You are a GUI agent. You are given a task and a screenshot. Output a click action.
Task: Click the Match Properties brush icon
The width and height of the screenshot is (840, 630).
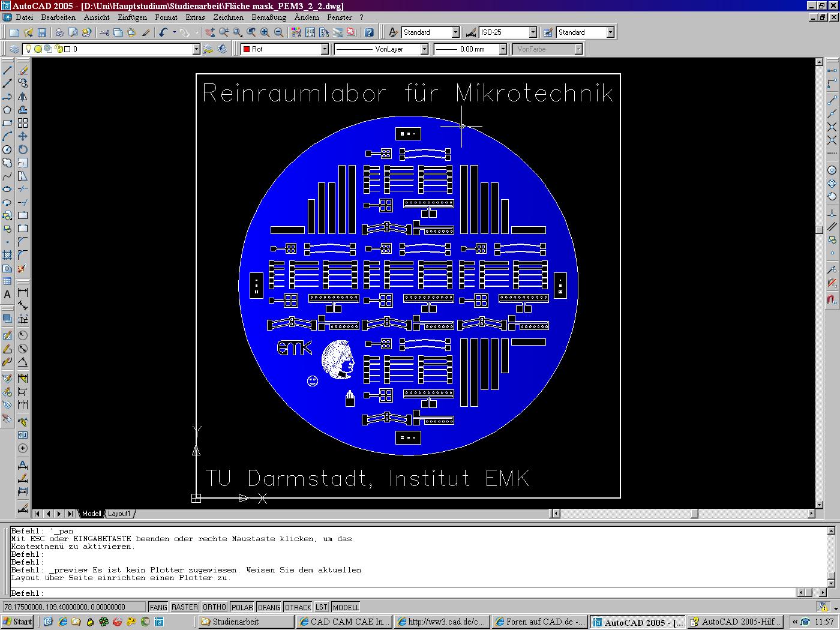pos(146,32)
